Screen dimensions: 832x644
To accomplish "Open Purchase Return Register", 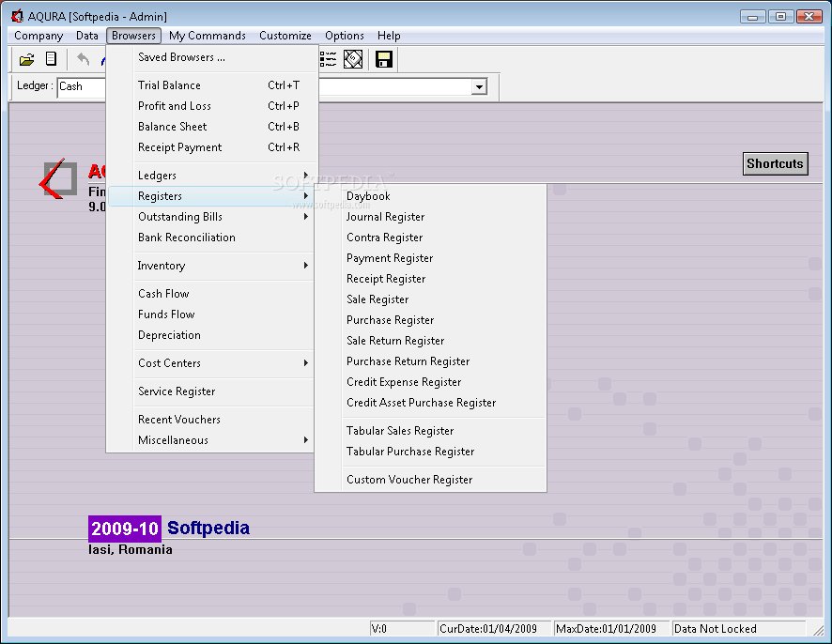I will coord(431,361).
